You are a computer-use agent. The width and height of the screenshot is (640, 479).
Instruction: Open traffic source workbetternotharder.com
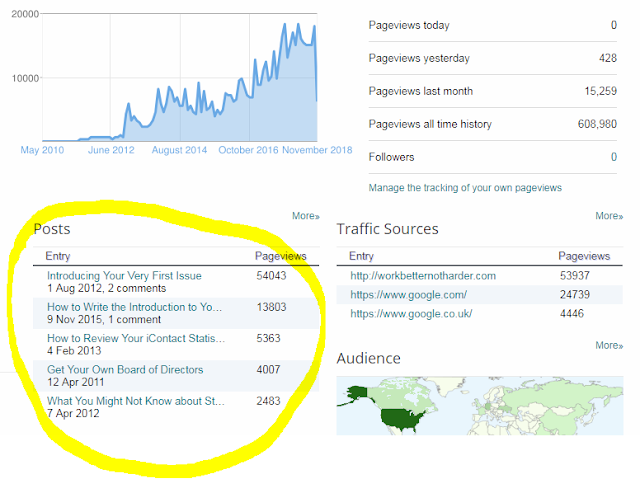tap(423, 276)
